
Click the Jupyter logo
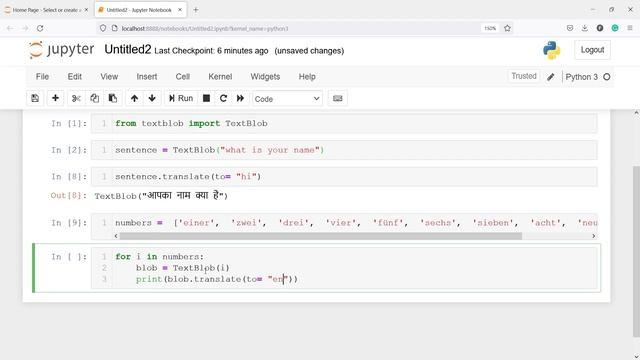(x=62, y=50)
